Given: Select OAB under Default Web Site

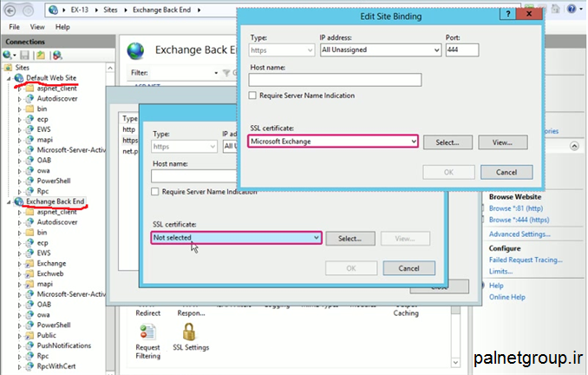Looking at the screenshot, I should pos(44,161).
